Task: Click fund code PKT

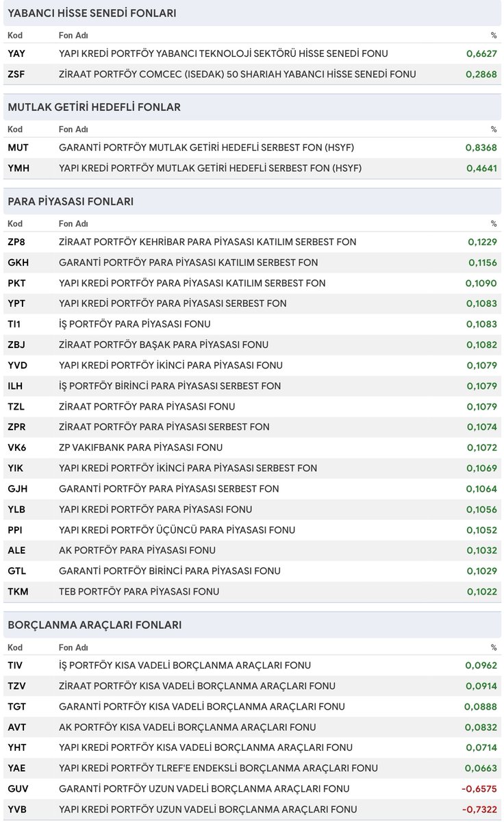Action: 18,283
